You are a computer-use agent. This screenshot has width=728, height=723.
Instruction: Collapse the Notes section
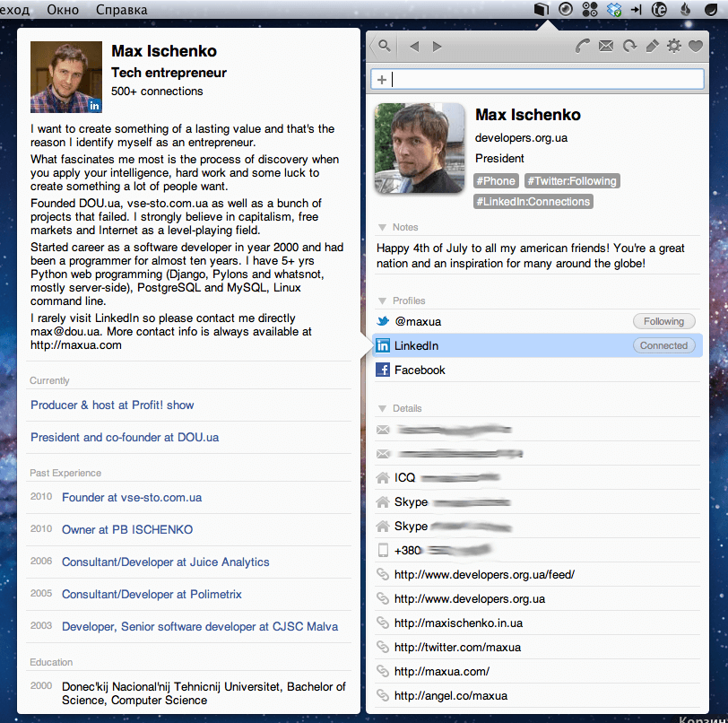coord(382,227)
